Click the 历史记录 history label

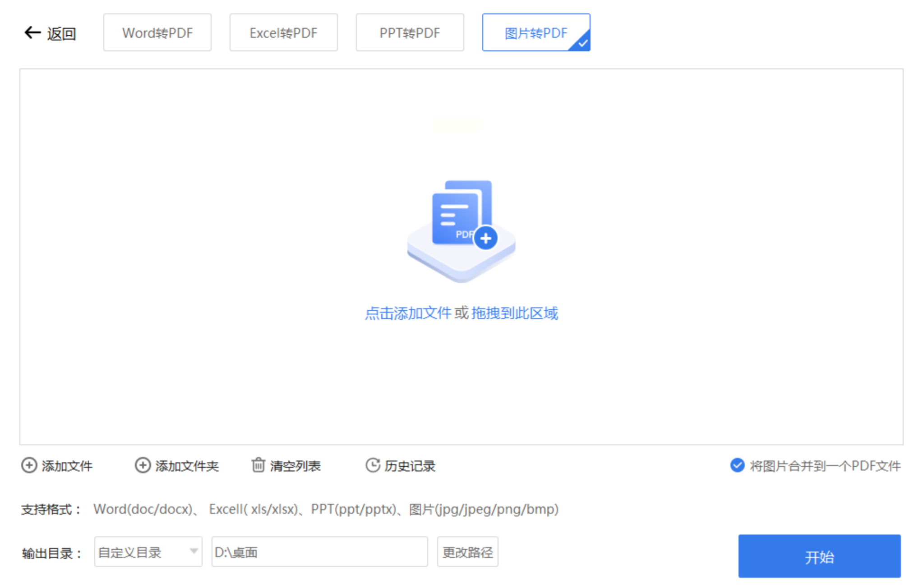(410, 466)
